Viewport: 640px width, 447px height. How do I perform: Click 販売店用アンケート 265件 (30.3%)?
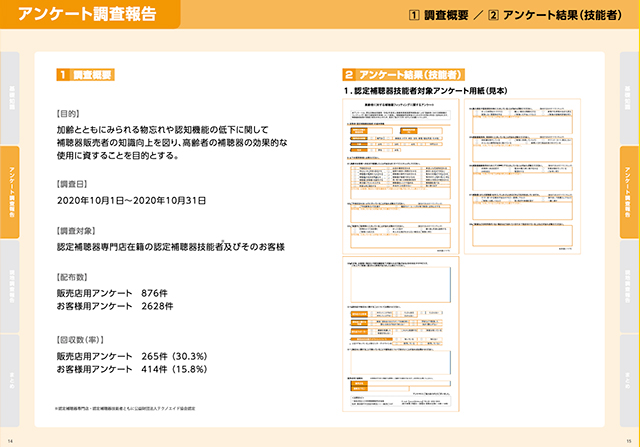point(132,356)
